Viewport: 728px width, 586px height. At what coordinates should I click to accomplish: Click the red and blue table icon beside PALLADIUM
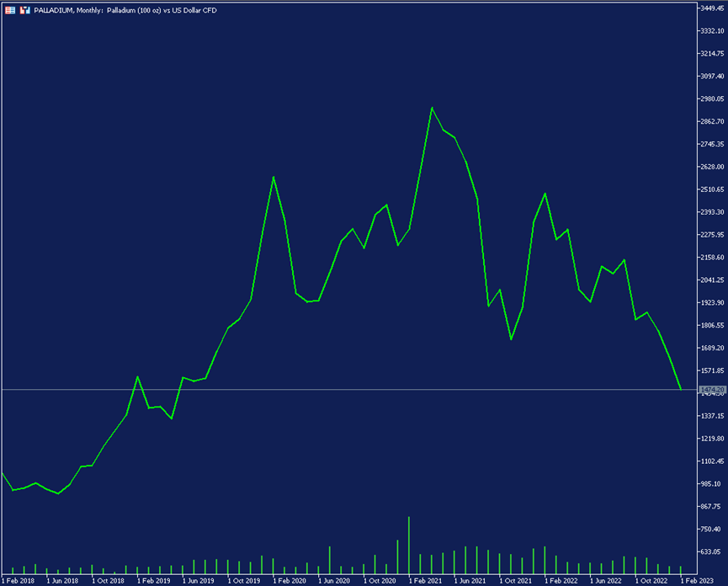[x=10, y=10]
